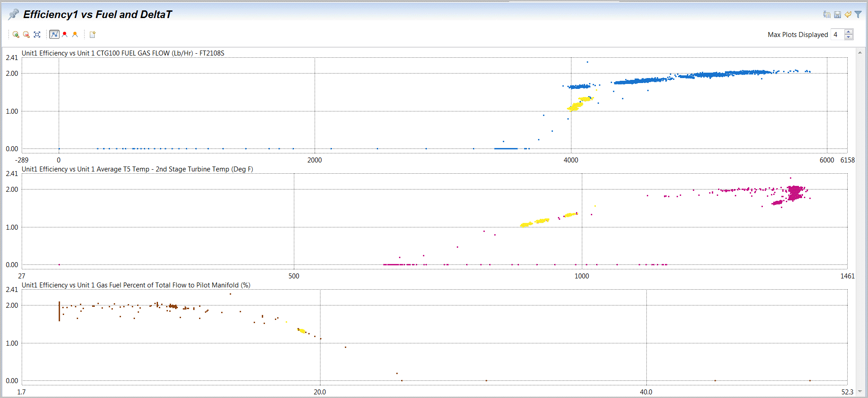
Task: Click the Pilot Manifold plot title
Action: pos(136,285)
